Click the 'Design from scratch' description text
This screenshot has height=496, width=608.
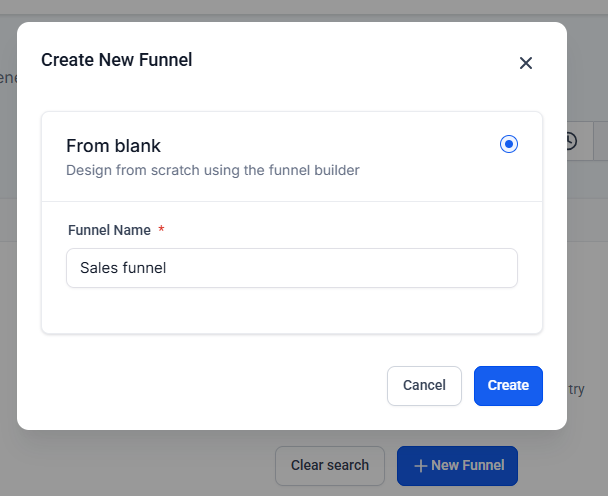[212, 170]
